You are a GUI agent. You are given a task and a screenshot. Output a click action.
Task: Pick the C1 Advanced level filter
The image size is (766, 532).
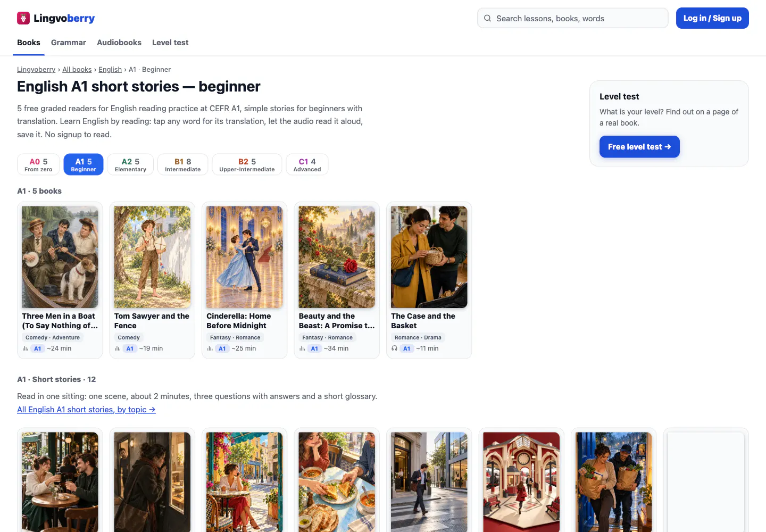pos(307,164)
